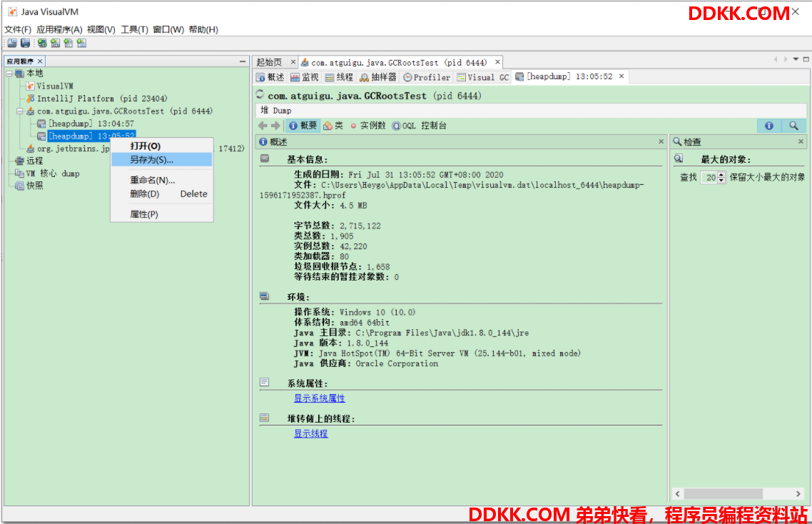Screen dimensions: 812x524
Task: Switch to the 起始页 tab
Action: (269, 62)
